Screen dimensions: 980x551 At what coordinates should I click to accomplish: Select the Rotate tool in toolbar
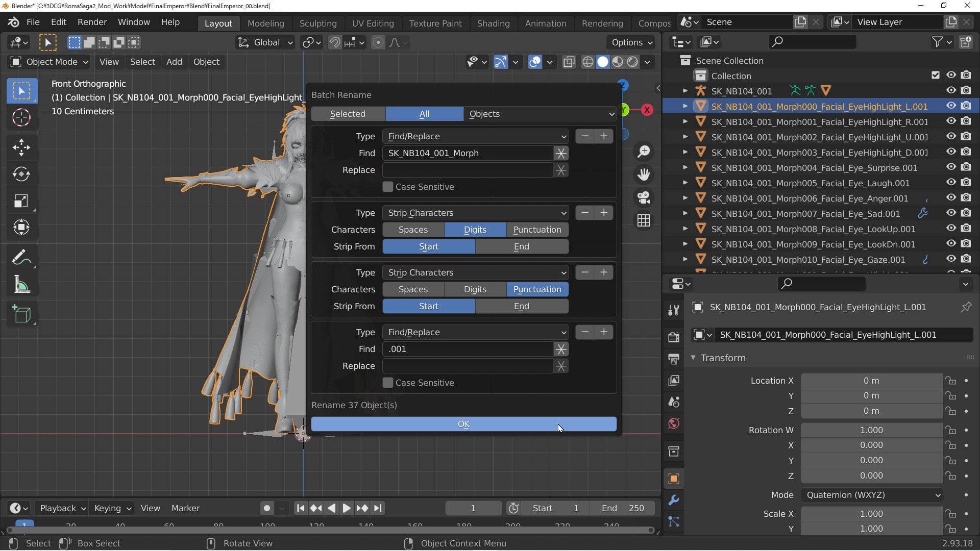(x=21, y=174)
